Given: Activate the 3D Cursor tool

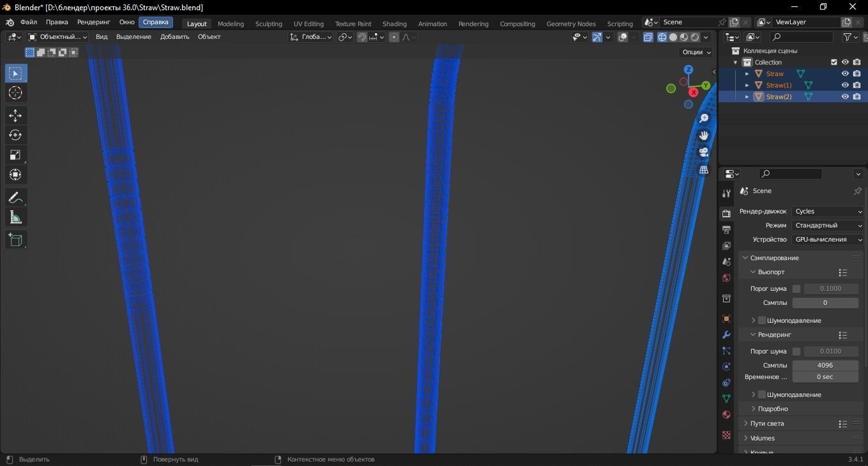Looking at the screenshot, I should pyautogui.click(x=15, y=93).
